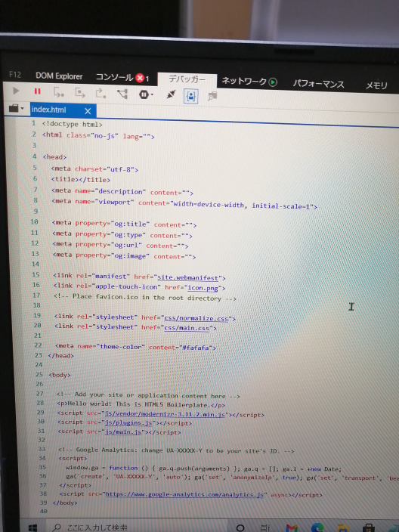The width and height of the screenshot is (399, 532).
Task: Select the デバッガー tab
Action: (187, 79)
